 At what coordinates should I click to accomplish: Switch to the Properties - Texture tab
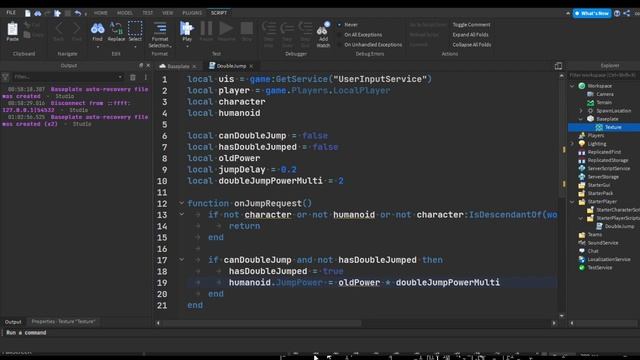pyautogui.click(x=63, y=322)
